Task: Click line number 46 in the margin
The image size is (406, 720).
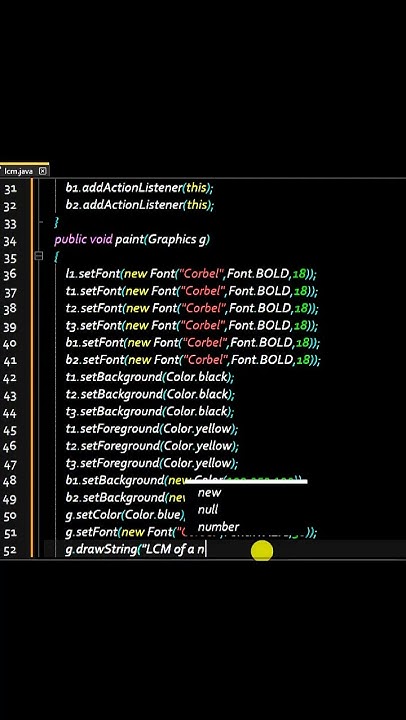Action: pos(10,446)
